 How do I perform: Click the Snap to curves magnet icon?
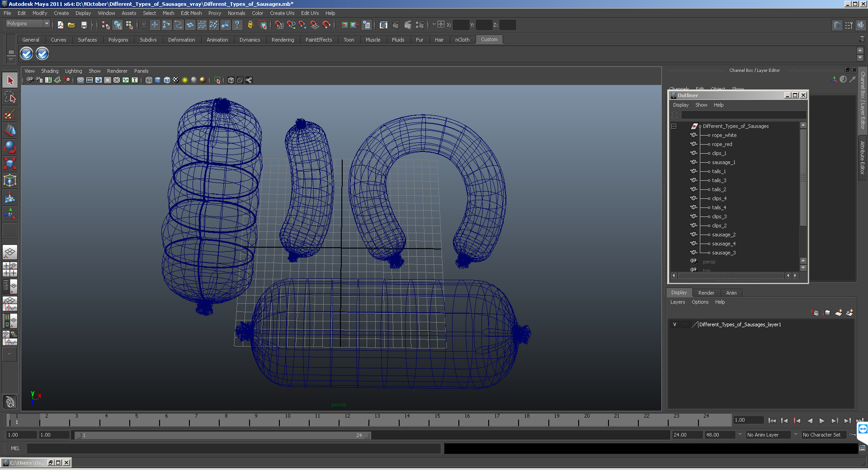click(x=291, y=25)
